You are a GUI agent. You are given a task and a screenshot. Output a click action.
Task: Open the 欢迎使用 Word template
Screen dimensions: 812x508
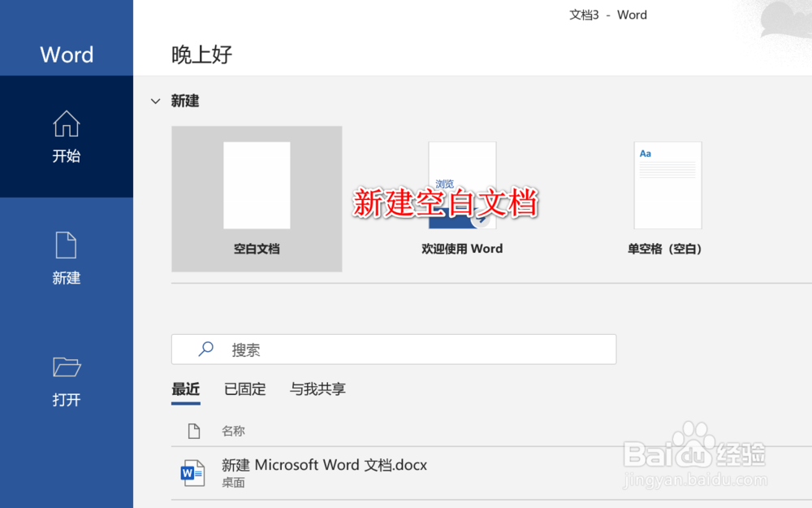(x=462, y=199)
